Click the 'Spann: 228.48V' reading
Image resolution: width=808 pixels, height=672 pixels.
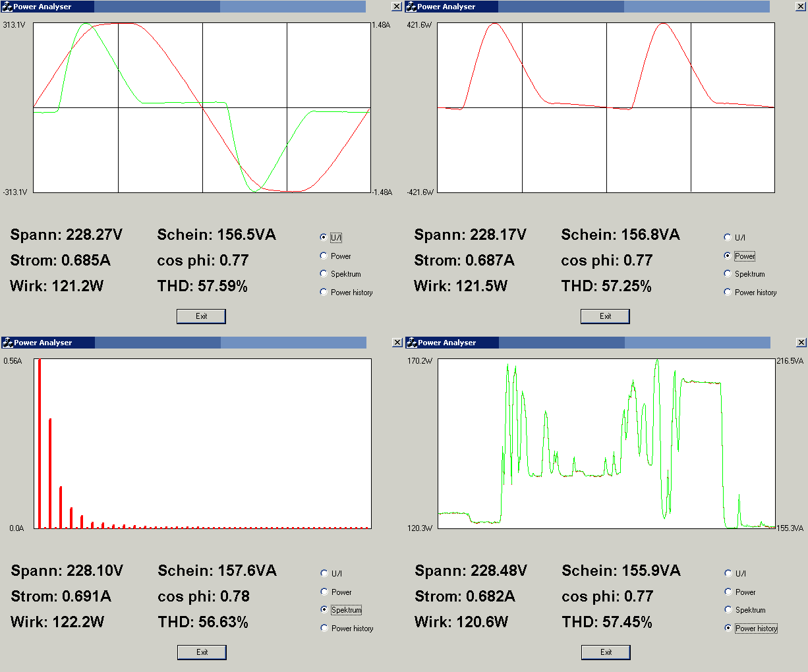coord(471,571)
